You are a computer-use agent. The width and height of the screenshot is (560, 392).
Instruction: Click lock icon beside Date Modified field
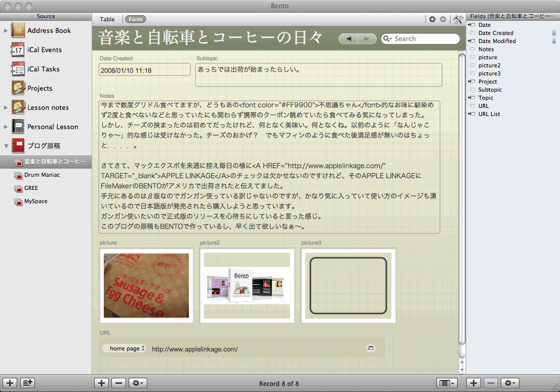(x=554, y=41)
